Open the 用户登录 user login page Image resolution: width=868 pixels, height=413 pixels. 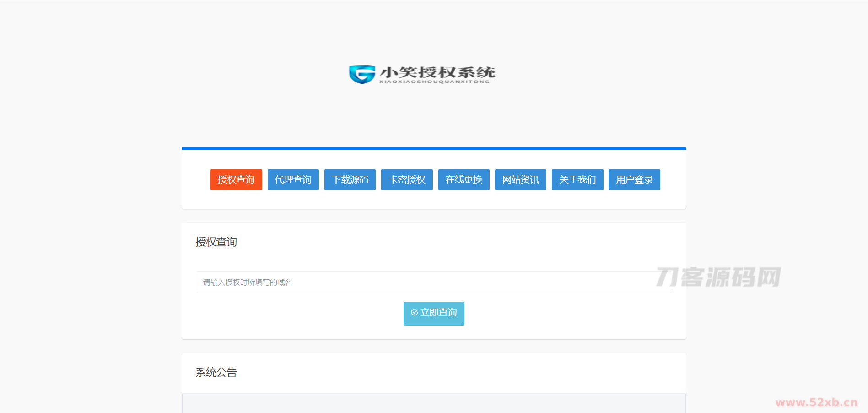point(634,179)
